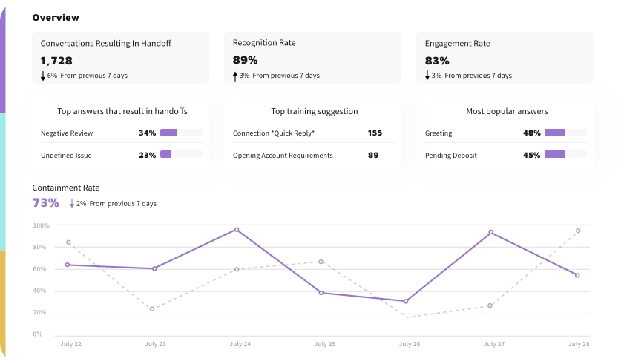Click the Negative Review percentage bar

[181, 133]
